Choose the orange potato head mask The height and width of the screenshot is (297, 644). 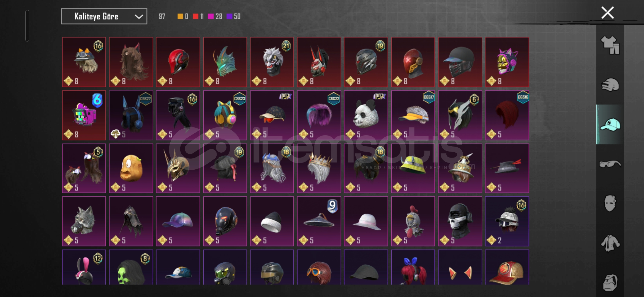131,168
